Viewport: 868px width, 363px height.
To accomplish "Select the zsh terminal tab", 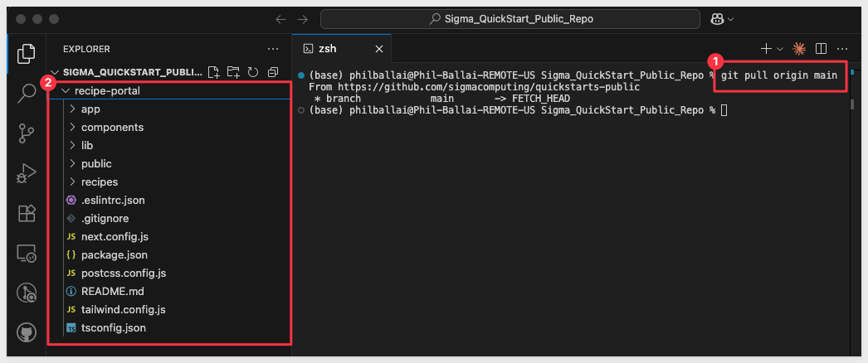I will tap(342, 49).
